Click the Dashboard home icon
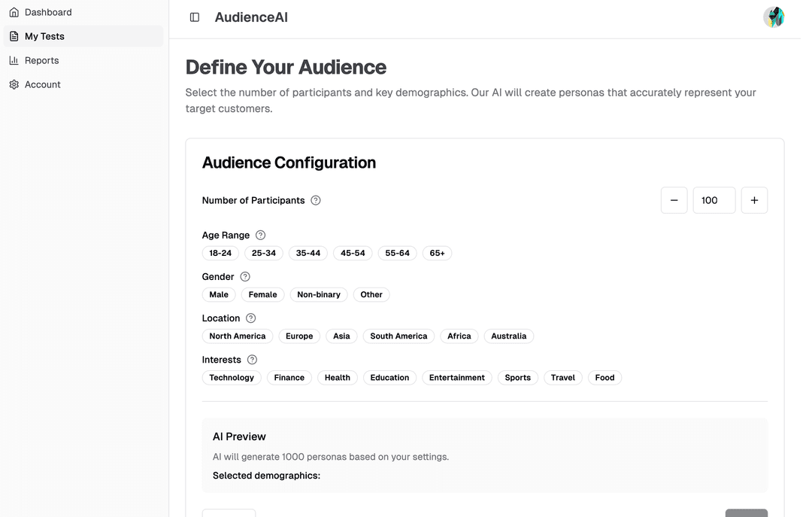Screen dimensions: 812x517 coord(14,12)
